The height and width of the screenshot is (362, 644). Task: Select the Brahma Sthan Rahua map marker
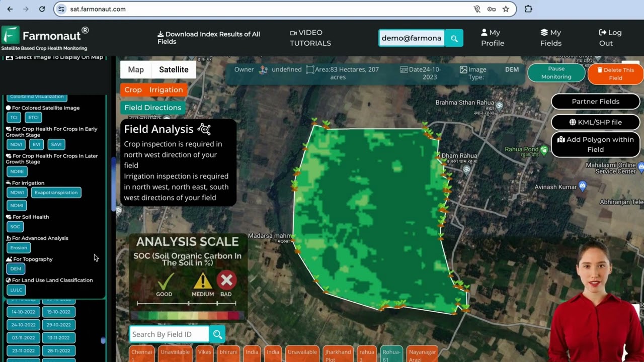[499, 106]
